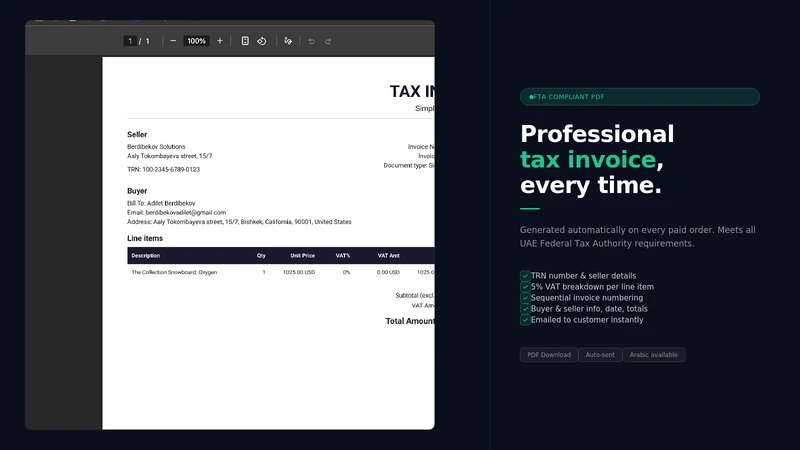The image size is (800, 450).
Task: Rotate the PDF counterclockwise
Action: (262, 41)
